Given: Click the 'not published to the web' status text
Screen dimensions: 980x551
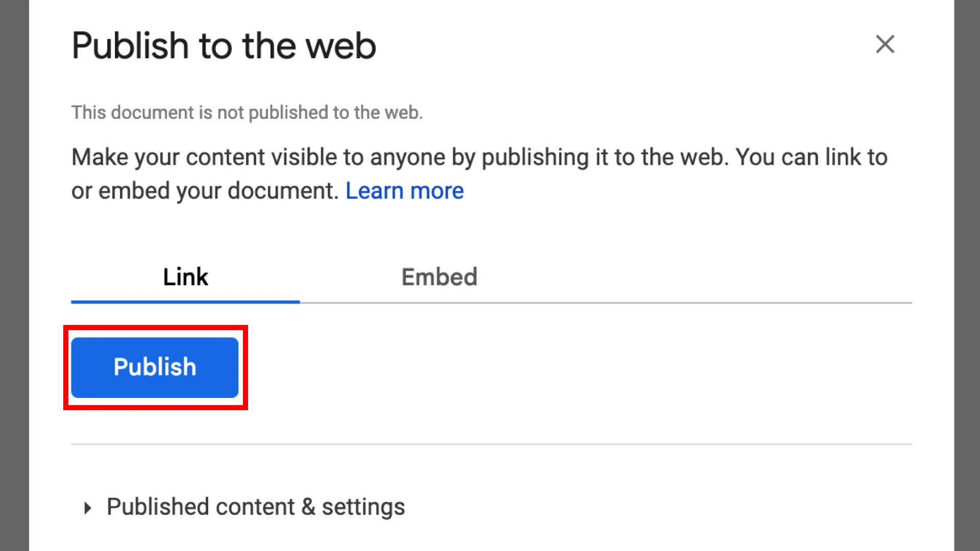Looking at the screenshot, I should pos(247,113).
